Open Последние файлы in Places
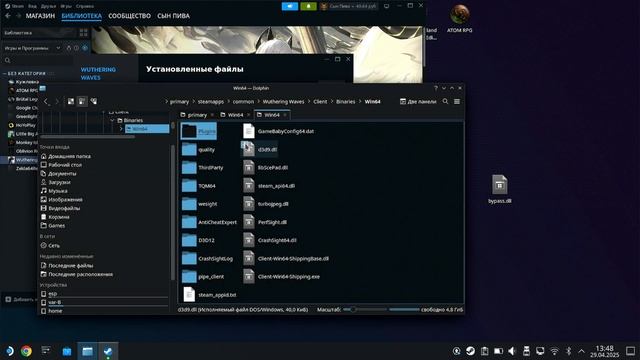Screen dimensions: 640x360 pyautogui.click(x=67, y=265)
